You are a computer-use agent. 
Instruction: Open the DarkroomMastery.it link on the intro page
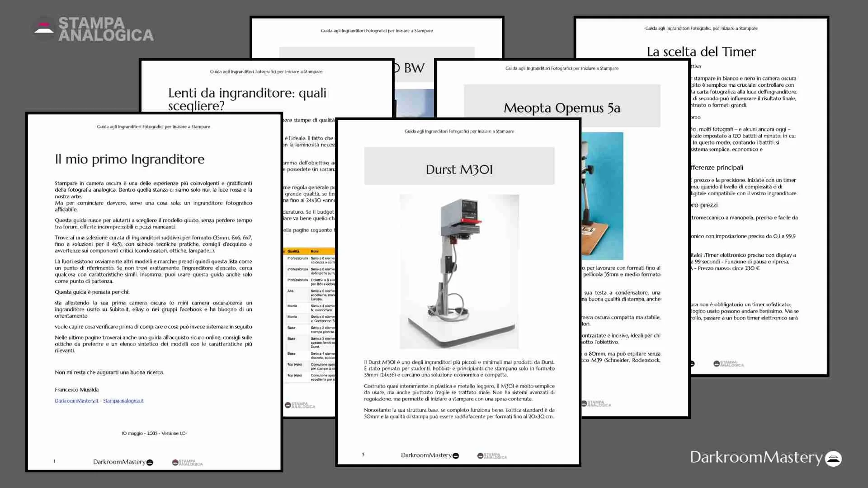point(76,401)
